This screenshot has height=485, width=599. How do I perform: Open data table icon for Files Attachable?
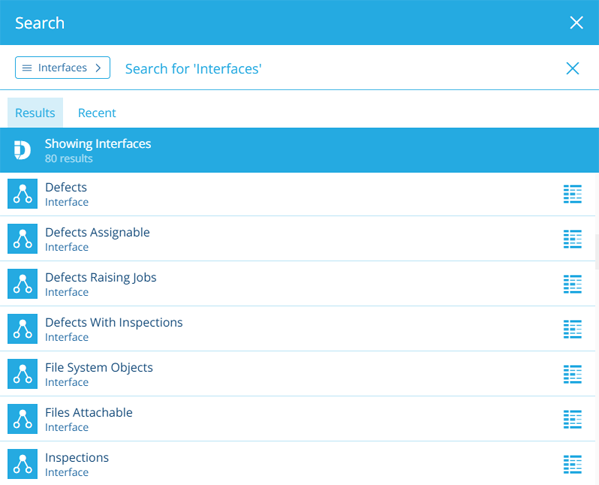click(x=572, y=419)
